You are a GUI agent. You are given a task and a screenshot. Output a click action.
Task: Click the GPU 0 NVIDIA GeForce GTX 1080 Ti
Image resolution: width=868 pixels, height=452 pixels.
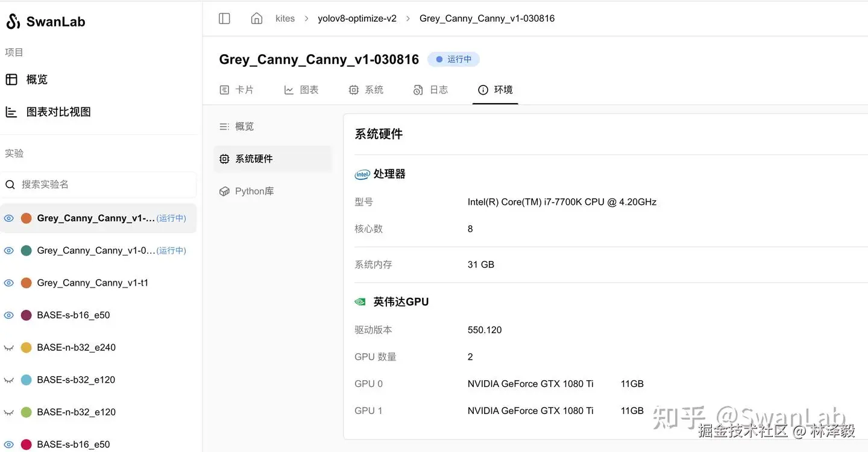click(530, 384)
